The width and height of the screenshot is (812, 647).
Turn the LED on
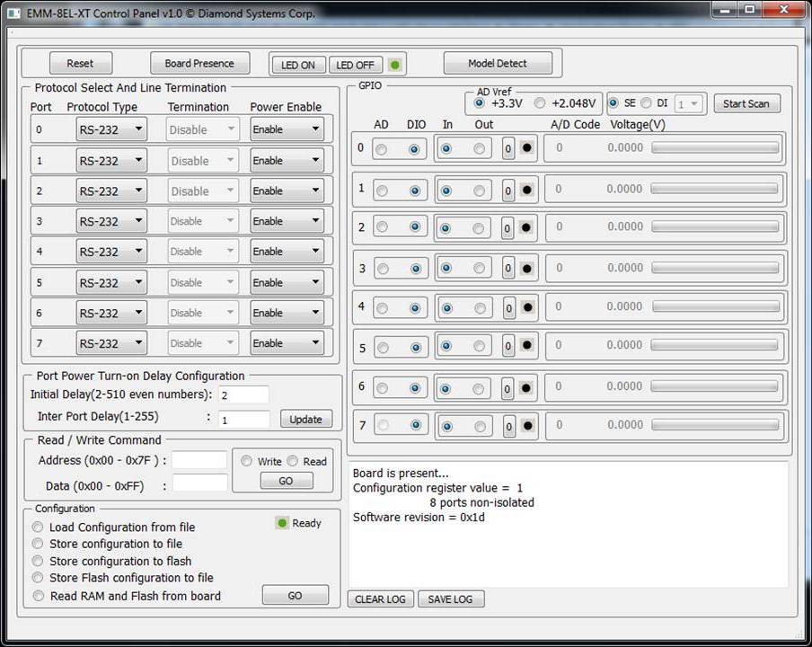[298, 65]
